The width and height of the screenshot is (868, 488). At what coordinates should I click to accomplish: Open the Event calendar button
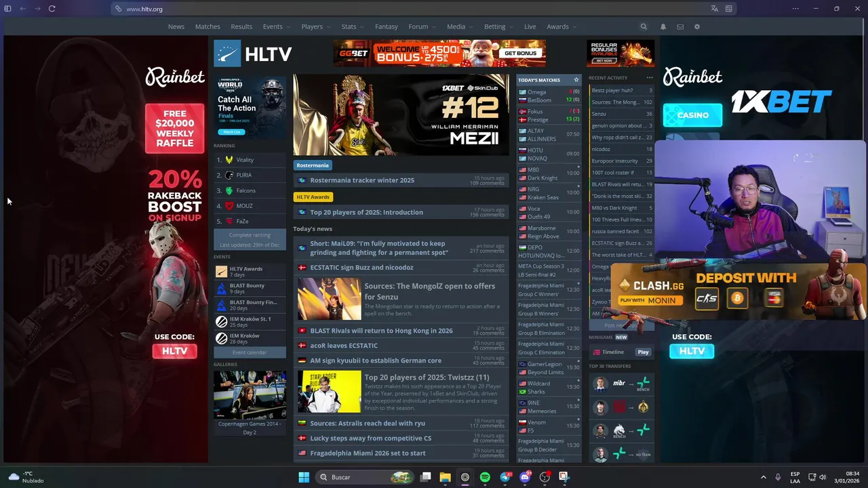coord(250,352)
